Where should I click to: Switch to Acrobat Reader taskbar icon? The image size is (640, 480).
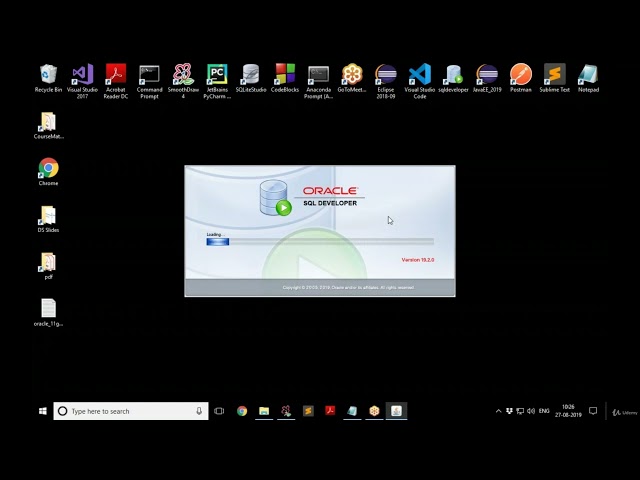[x=330, y=411]
